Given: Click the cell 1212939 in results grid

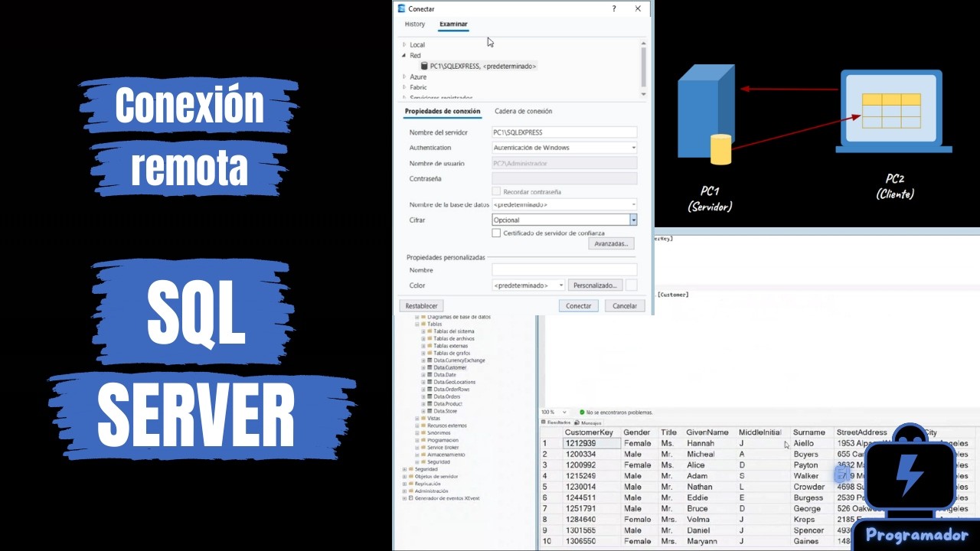Looking at the screenshot, I should [591, 444].
